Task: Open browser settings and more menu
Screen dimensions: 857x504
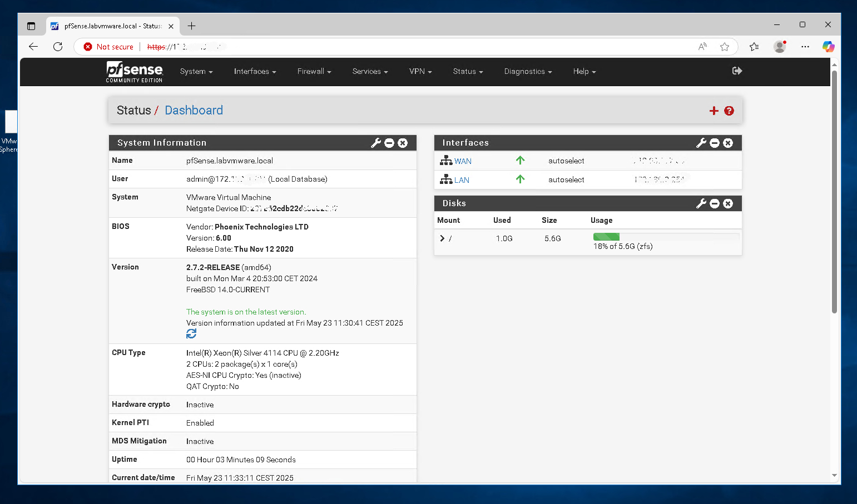Action: pos(805,47)
